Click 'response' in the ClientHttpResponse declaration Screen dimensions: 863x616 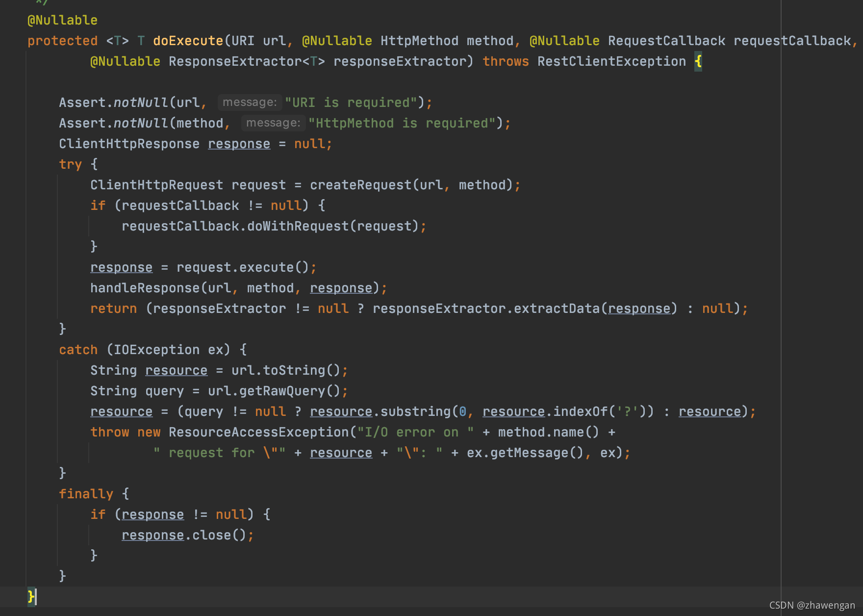(239, 144)
